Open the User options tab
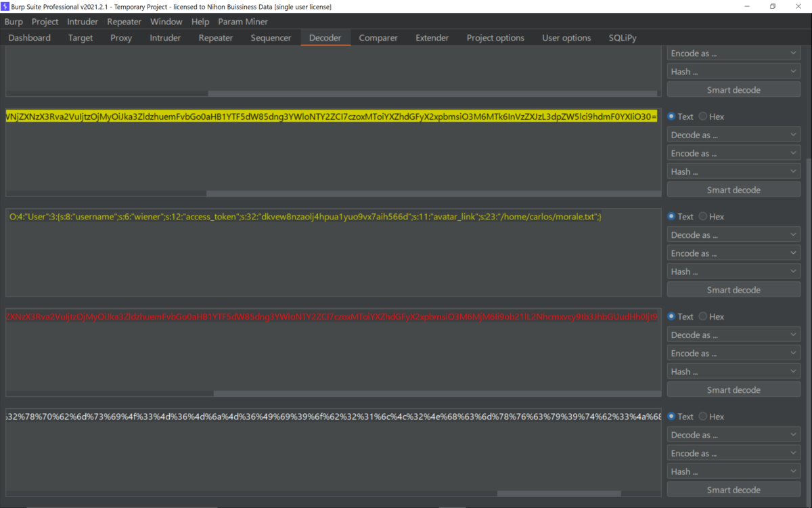The image size is (812, 508). tap(566, 38)
